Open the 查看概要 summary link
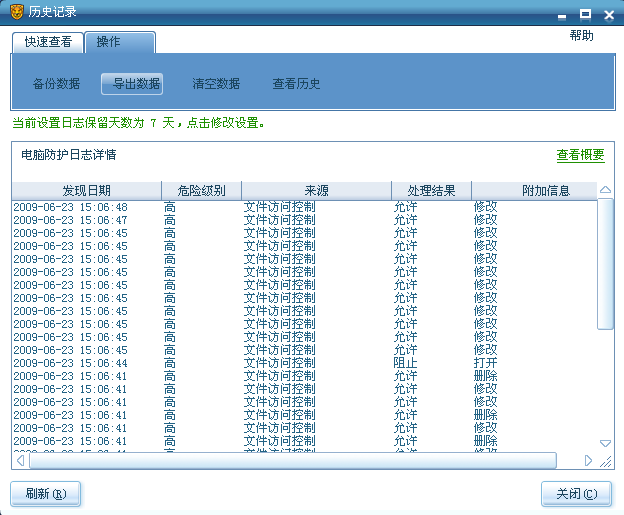This screenshot has height=515, width=624. point(581,155)
